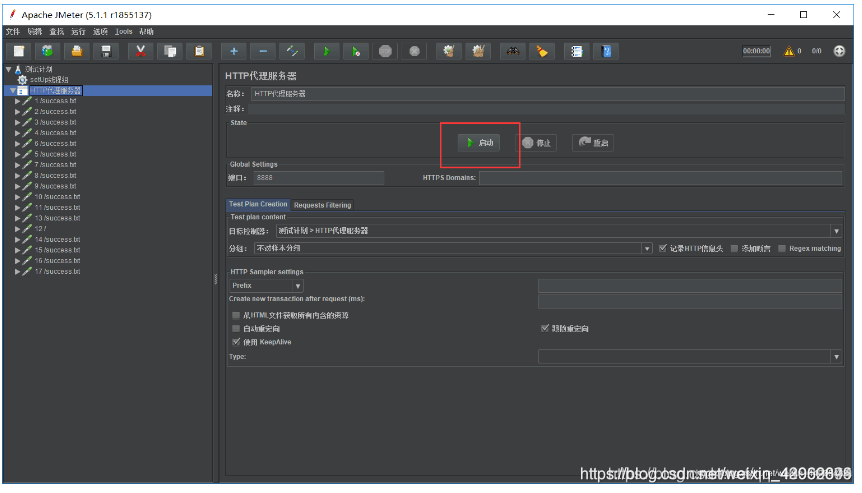Toggle the 使用 KeepAlive checkbox
Viewport: 862px width, 493px height.
click(x=236, y=342)
